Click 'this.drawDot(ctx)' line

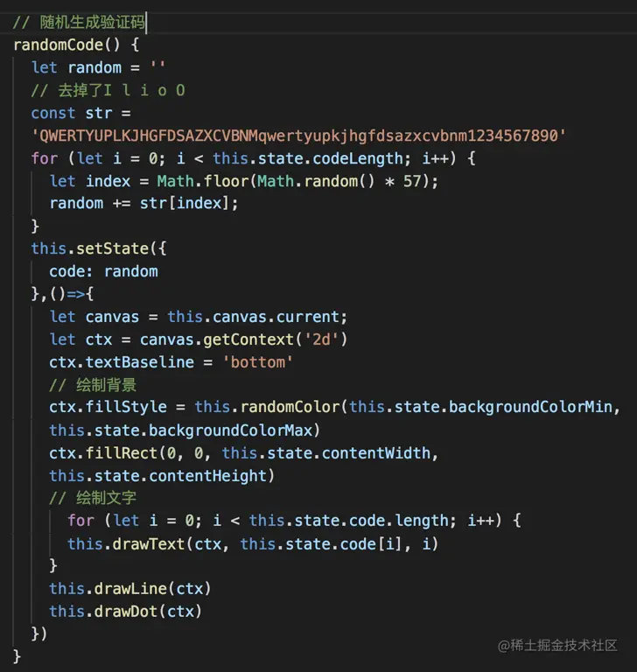[125, 611]
